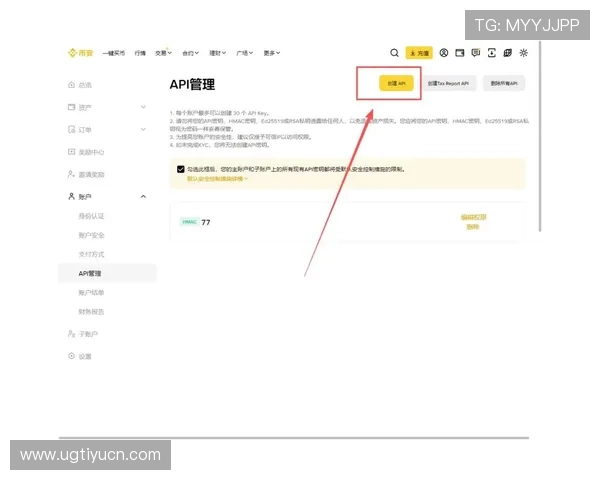The height and width of the screenshot is (480, 600).
Task: Click 编辑权限 for API key 77
Action: (473, 217)
